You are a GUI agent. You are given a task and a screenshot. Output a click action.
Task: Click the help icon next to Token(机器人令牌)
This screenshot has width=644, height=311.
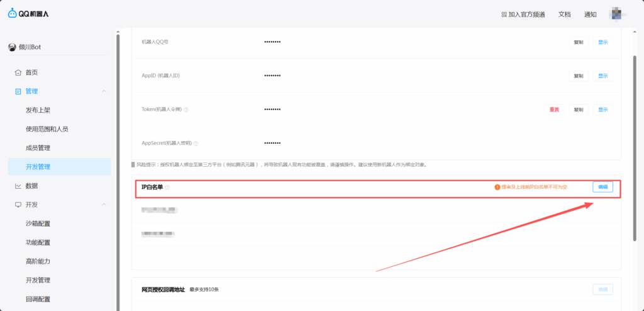(186, 110)
